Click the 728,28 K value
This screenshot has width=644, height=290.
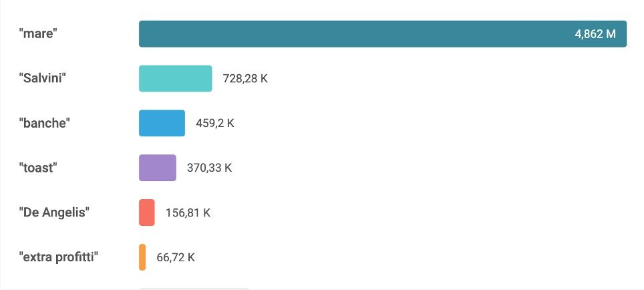click(x=245, y=79)
